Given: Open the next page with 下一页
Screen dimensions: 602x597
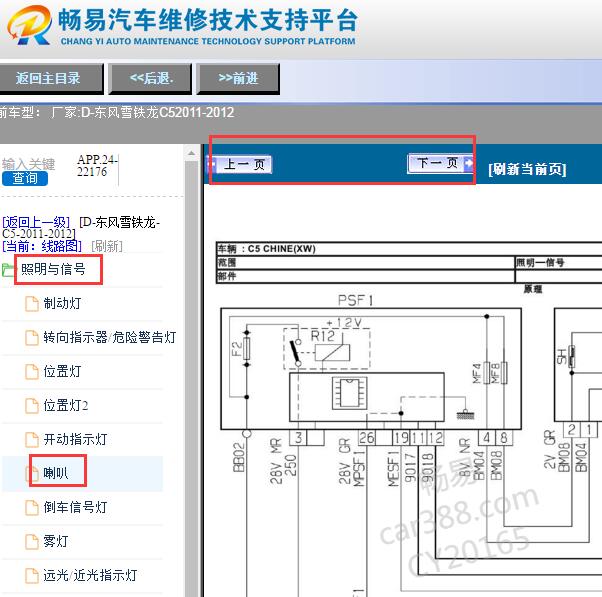Looking at the screenshot, I should 440,163.
